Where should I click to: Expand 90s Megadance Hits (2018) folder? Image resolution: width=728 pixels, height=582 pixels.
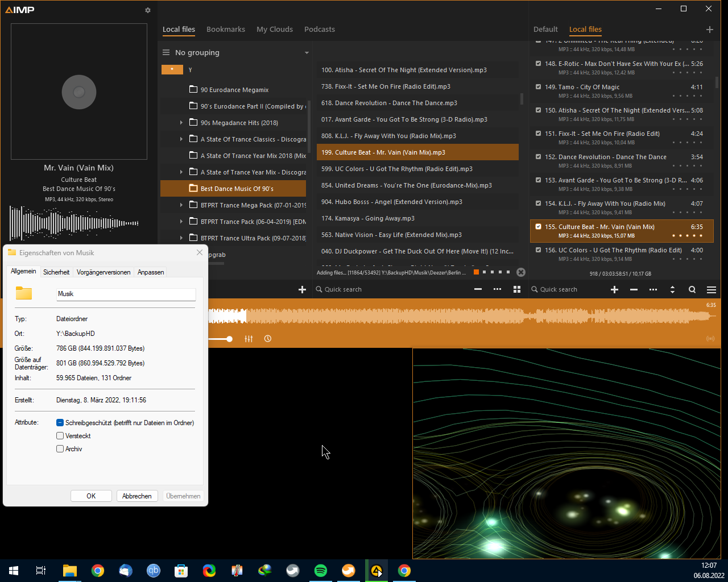click(x=181, y=123)
